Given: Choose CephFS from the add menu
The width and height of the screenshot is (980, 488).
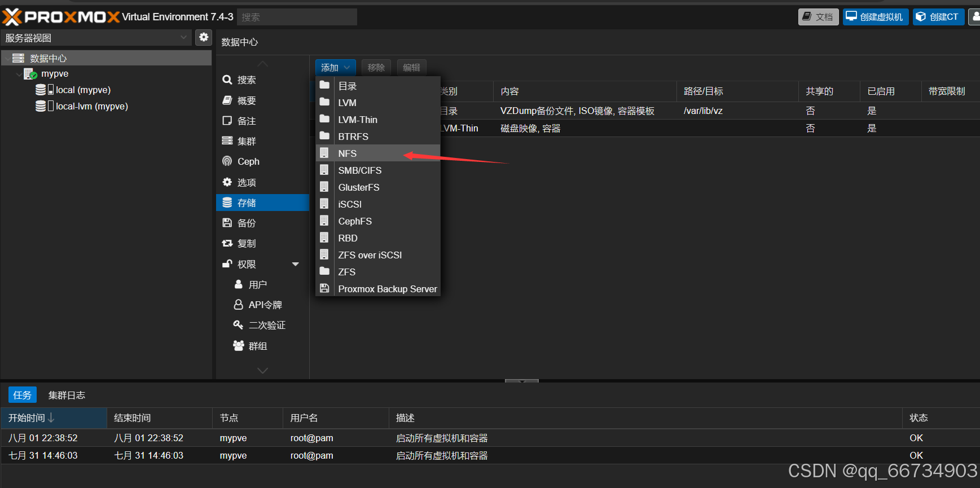Looking at the screenshot, I should click(378, 221).
